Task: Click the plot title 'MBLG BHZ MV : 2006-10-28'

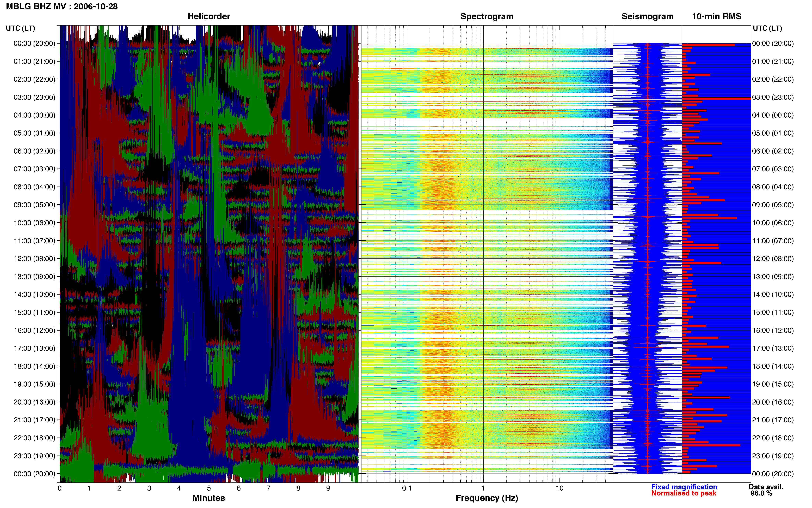Action: pos(62,6)
